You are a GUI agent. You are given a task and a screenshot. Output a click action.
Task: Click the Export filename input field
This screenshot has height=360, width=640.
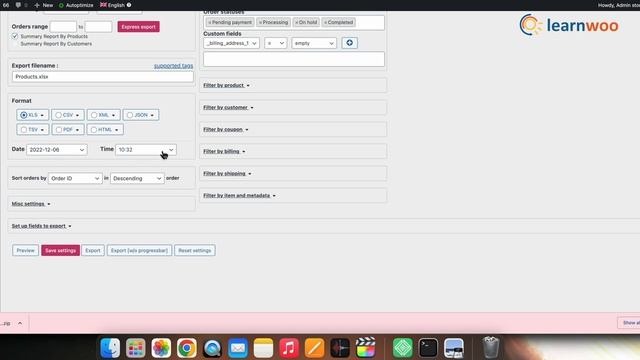[x=103, y=77]
